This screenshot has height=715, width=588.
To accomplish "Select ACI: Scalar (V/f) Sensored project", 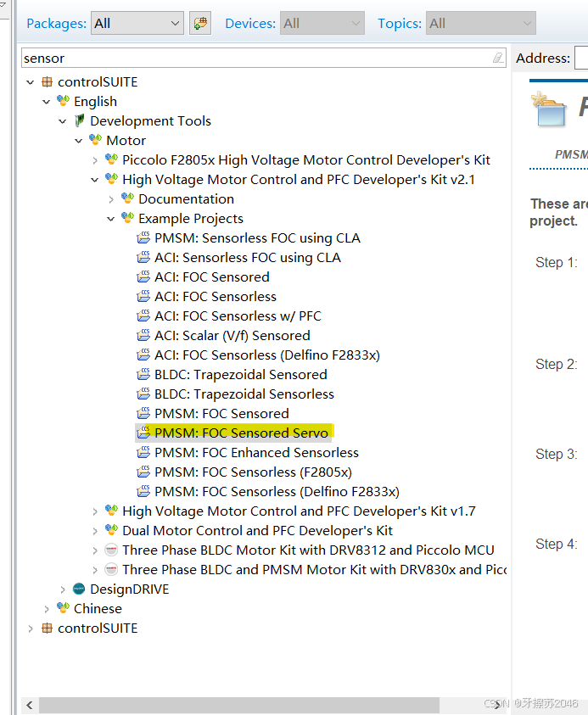I will point(232,336).
